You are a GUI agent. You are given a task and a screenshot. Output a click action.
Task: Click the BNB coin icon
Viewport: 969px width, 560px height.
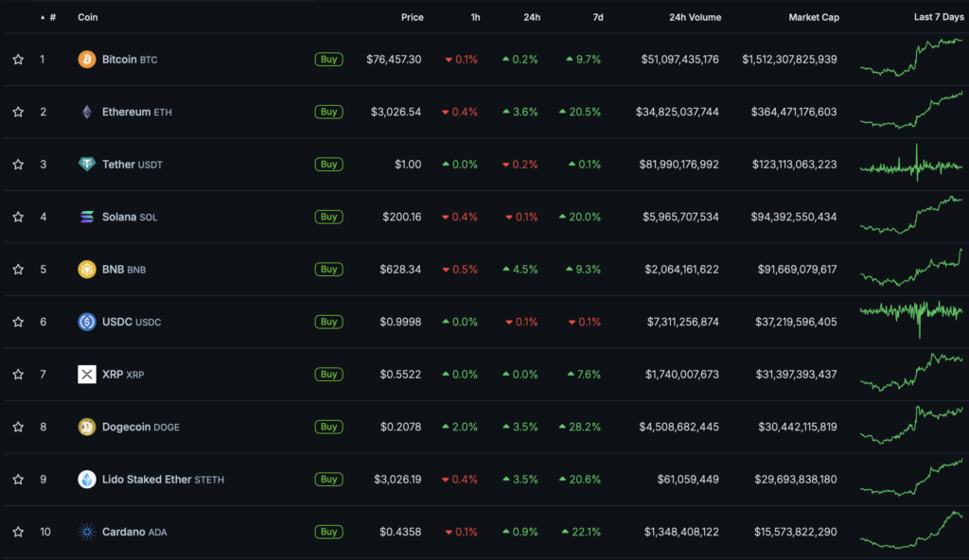click(x=87, y=270)
